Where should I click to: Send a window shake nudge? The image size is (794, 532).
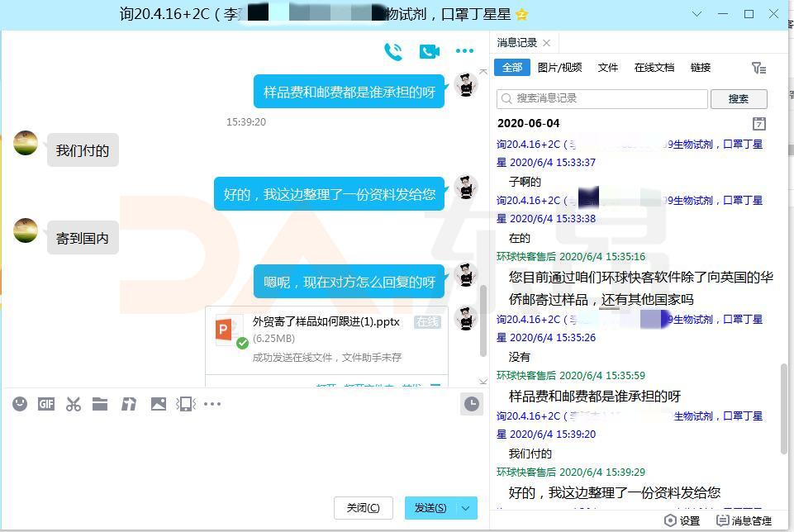click(185, 404)
